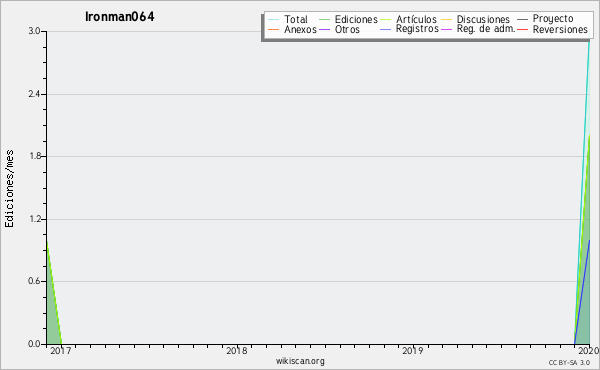Click the 3.0 y-axis value

point(34,31)
